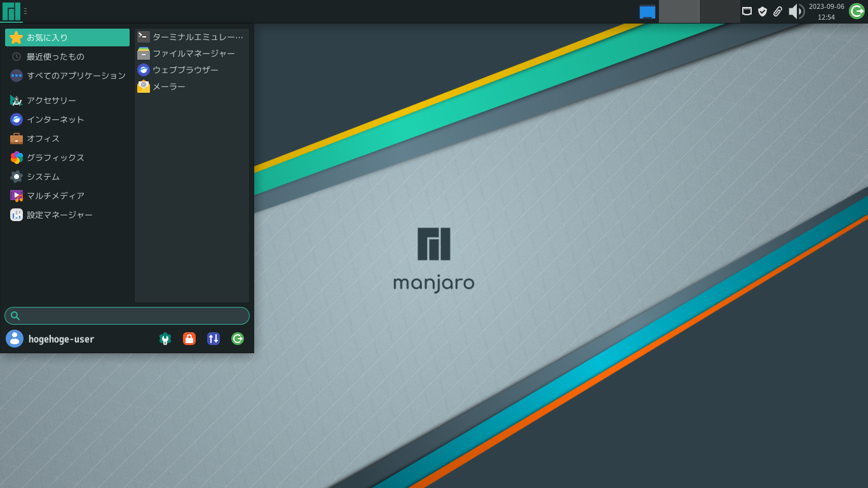The image size is (868, 488).
Task: Open the アクセサリー category
Action: point(67,100)
